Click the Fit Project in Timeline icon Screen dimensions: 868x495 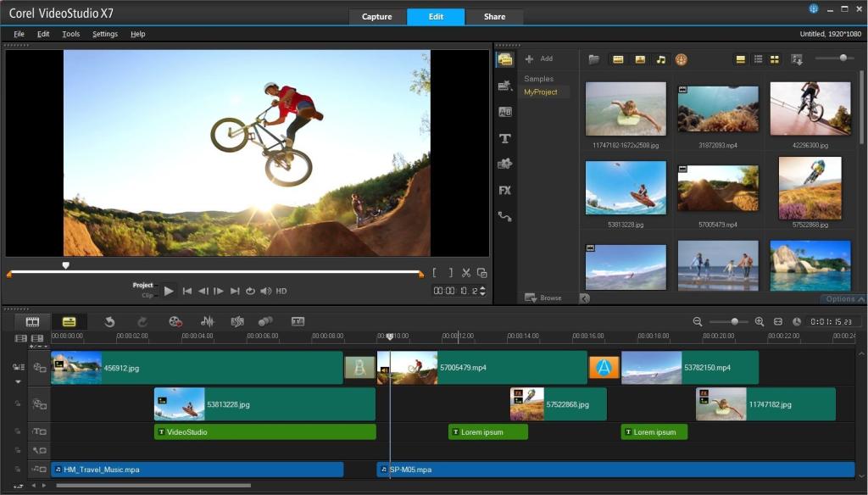coord(777,322)
